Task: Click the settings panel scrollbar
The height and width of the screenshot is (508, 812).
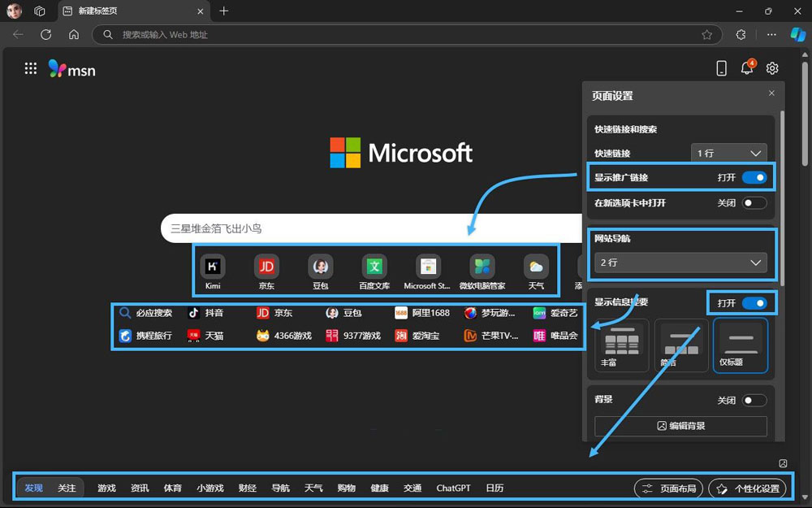Action: tap(782, 197)
